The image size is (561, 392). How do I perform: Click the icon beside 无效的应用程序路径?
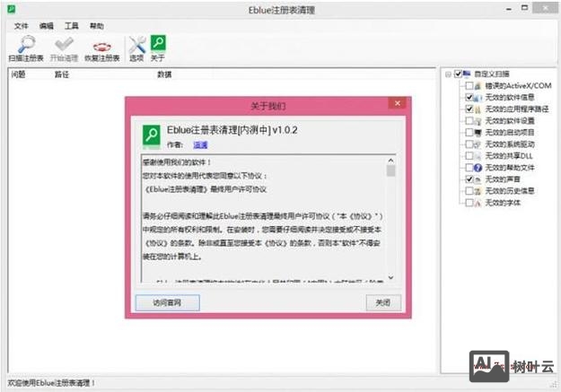click(x=478, y=109)
